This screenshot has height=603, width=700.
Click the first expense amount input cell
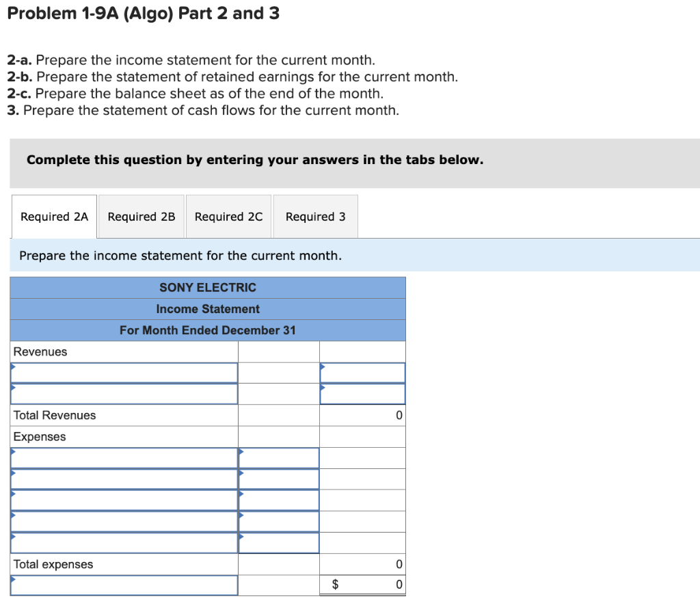pos(278,457)
